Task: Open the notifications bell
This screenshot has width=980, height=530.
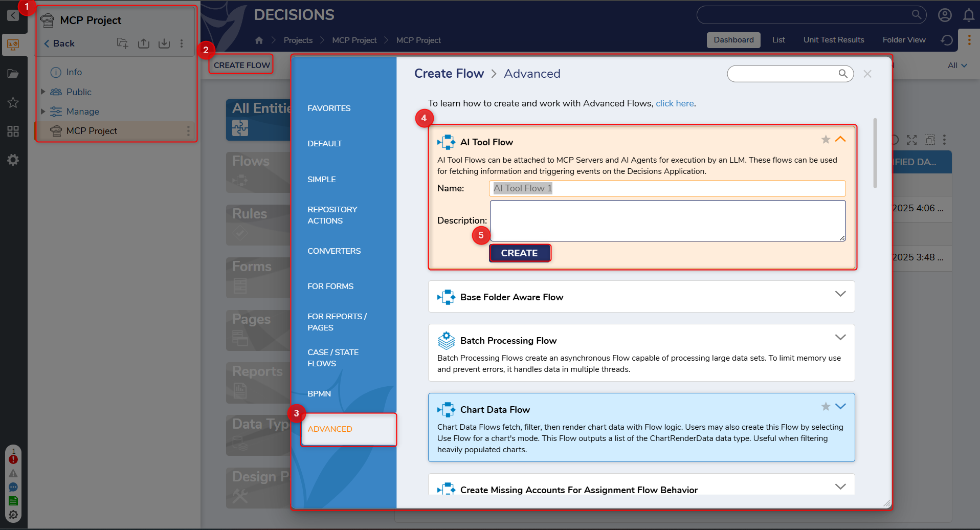Action: click(x=969, y=15)
